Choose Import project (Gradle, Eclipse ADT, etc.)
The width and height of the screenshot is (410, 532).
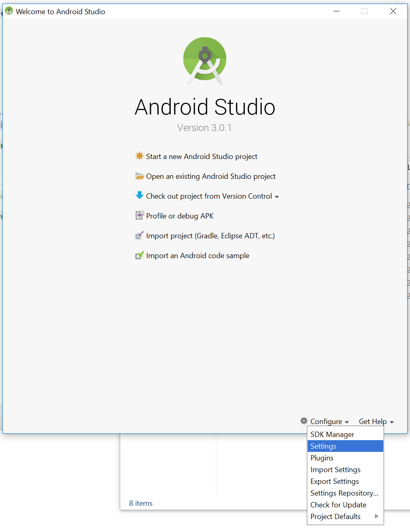point(210,236)
